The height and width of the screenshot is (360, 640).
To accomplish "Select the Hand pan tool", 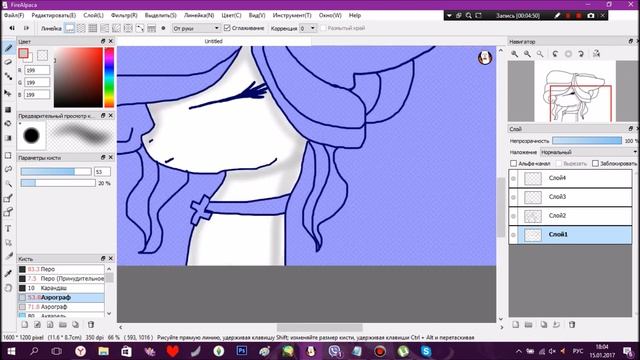I will click(x=8, y=288).
